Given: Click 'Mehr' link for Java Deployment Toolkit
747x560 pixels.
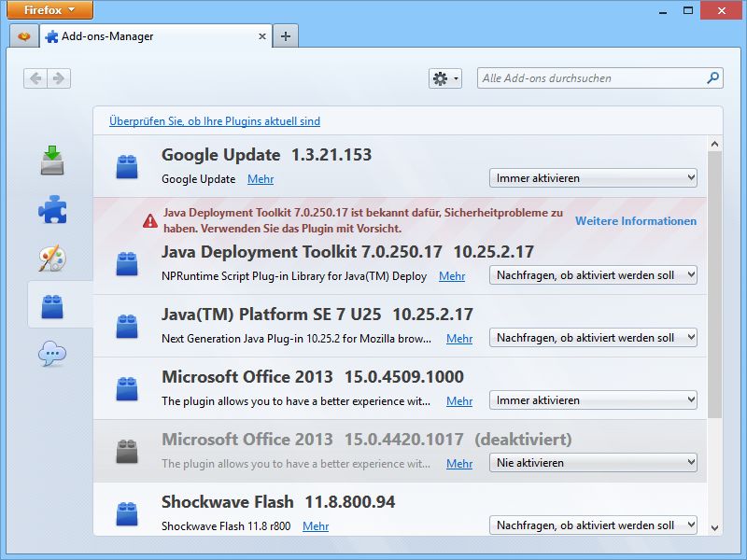Looking at the screenshot, I should coord(452,276).
